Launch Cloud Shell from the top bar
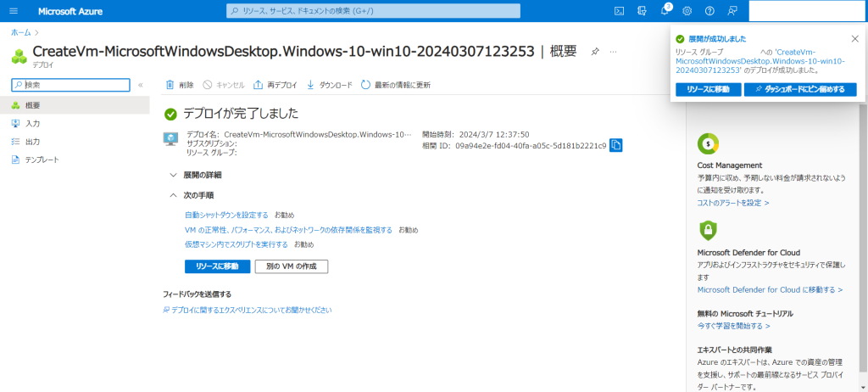Screen dimensions: 868x392 (620, 11)
